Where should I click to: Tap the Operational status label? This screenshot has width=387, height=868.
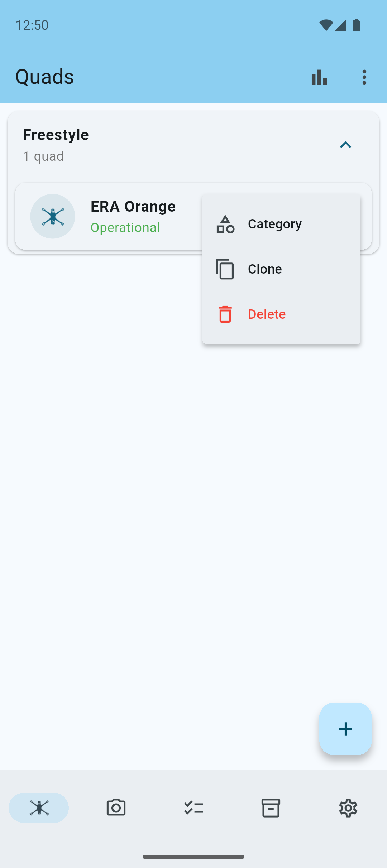pos(125,227)
